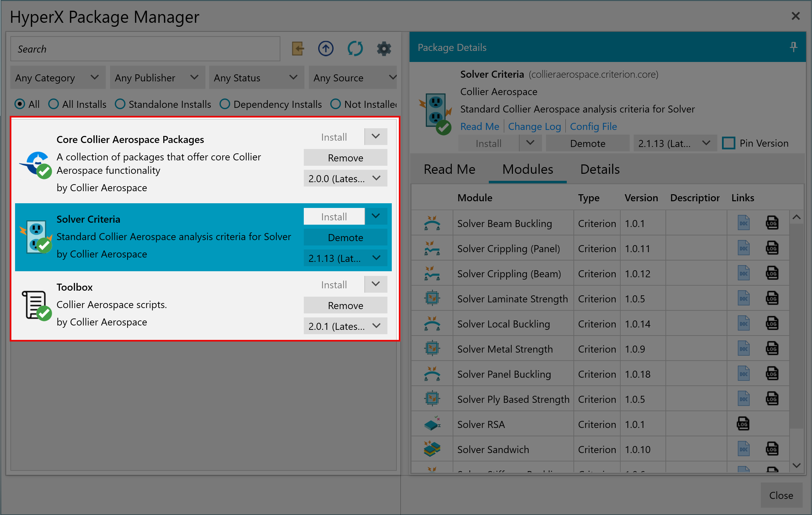Open LOG link for Solver Local Buckling
Viewport: 812px width, 515px height.
coord(772,323)
